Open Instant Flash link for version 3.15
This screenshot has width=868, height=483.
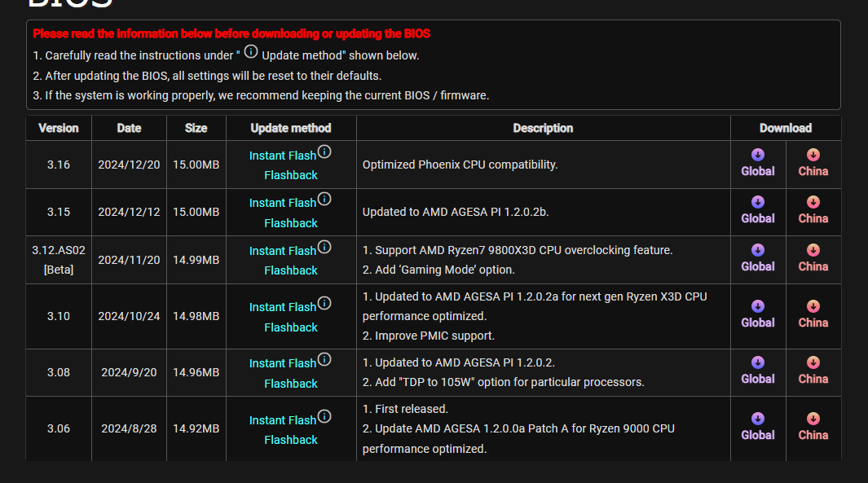[283, 203]
